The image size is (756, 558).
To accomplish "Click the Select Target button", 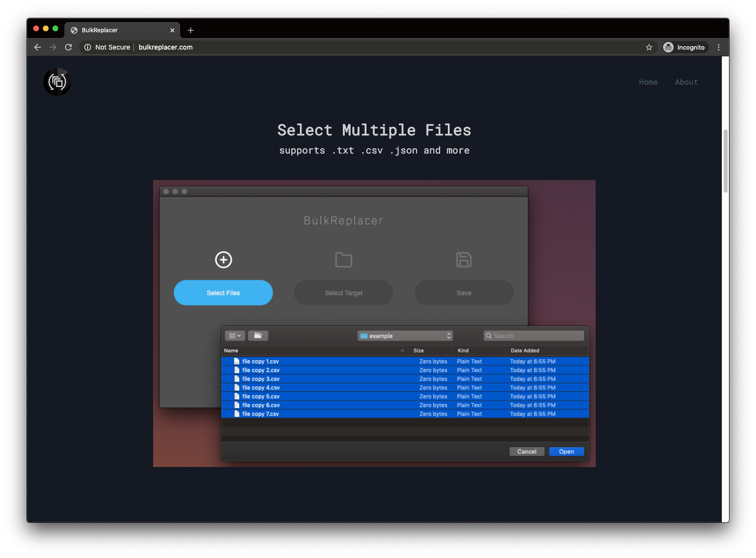I will point(344,293).
